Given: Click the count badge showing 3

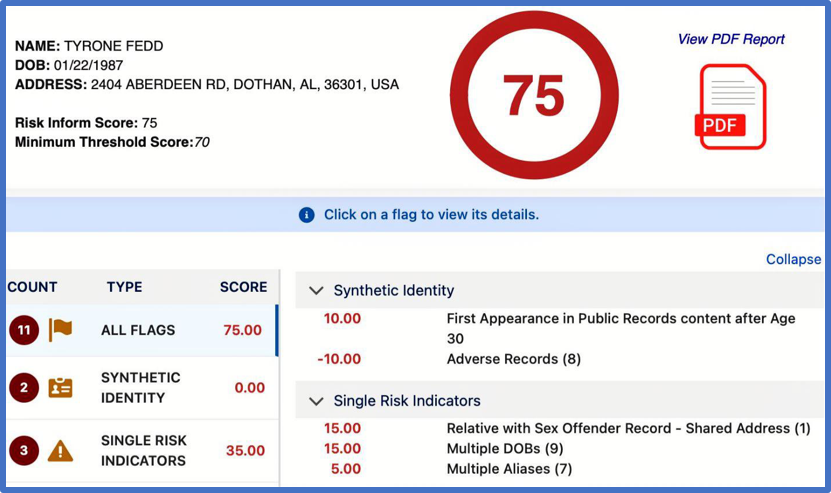Looking at the screenshot, I should (24, 451).
